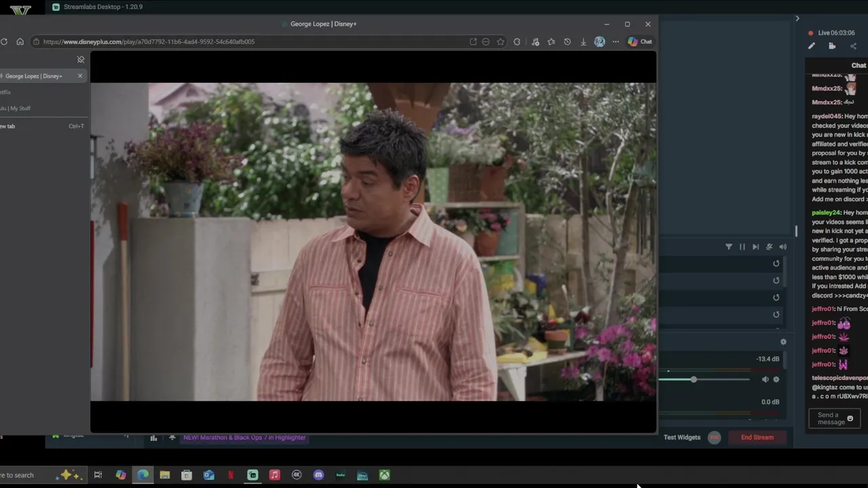Click the Test Widgets button
868x488 pixels.
point(682,437)
